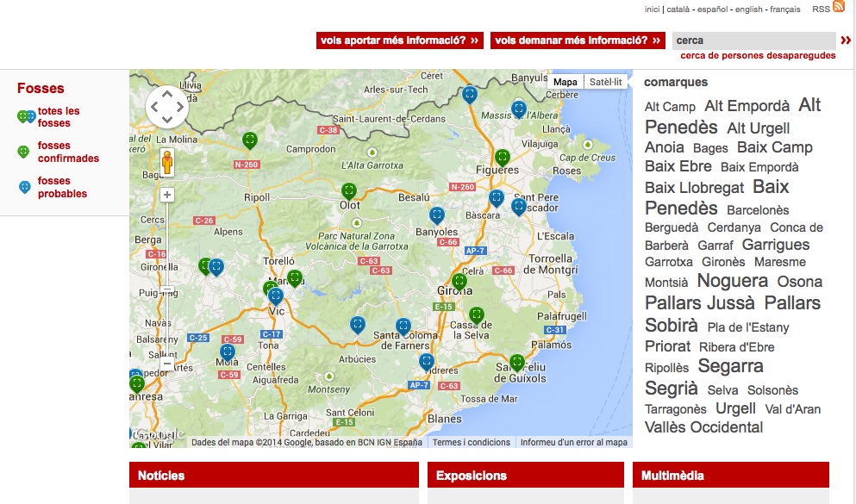This screenshot has width=856, height=504.
Task: Open the Osona comarca
Action: pos(800,282)
